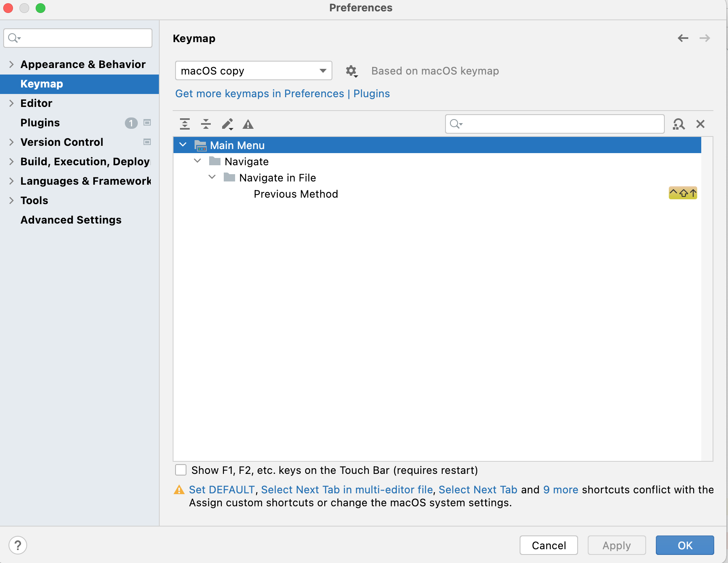Go back using the left arrow
The image size is (728, 563).
pos(683,38)
